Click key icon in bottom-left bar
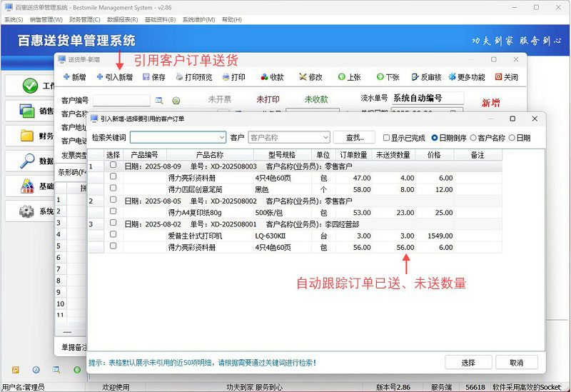The height and width of the screenshot is (392, 571). (15, 370)
